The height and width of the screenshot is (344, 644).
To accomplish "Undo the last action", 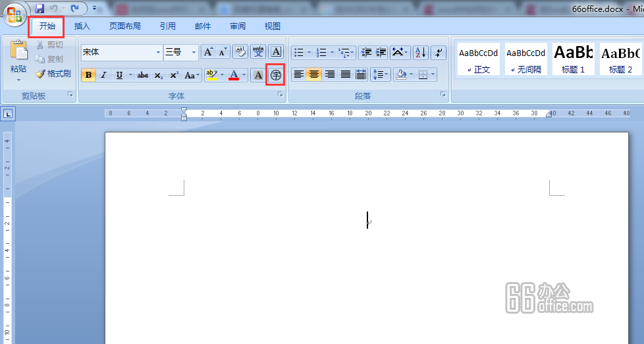I will (x=54, y=8).
